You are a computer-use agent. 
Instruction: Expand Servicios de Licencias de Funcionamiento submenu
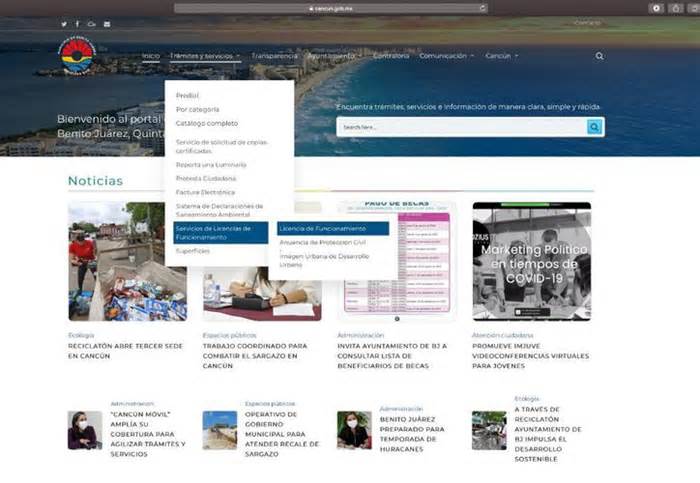[221, 233]
